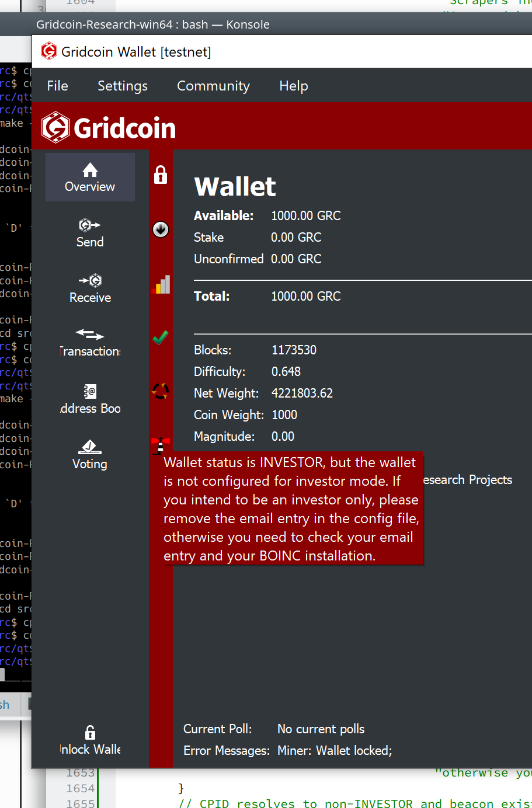The image size is (532, 808).
Task: Open the Send coins page
Action: pos(90,233)
